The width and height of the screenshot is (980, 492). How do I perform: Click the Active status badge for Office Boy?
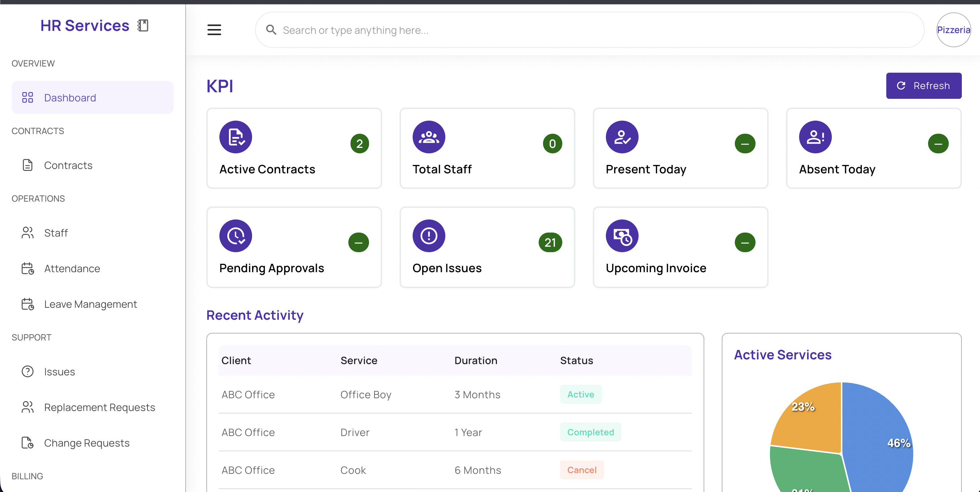pyautogui.click(x=580, y=394)
